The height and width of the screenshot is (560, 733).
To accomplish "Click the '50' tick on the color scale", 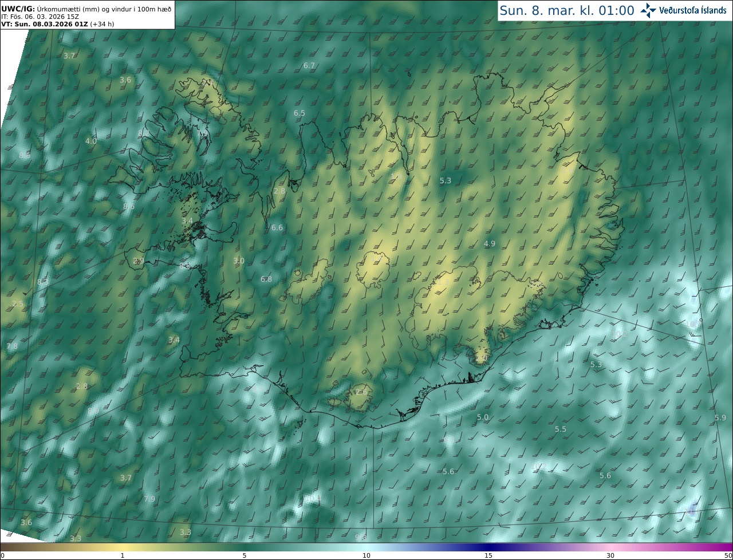I will click(728, 555).
